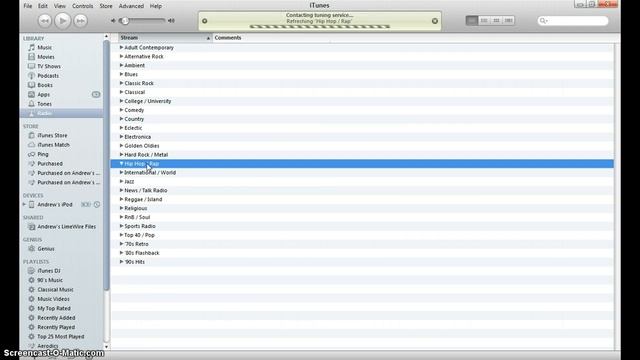The image size is (640, 360).
Task: Select the Electronica row text
Action: [138, 137]
